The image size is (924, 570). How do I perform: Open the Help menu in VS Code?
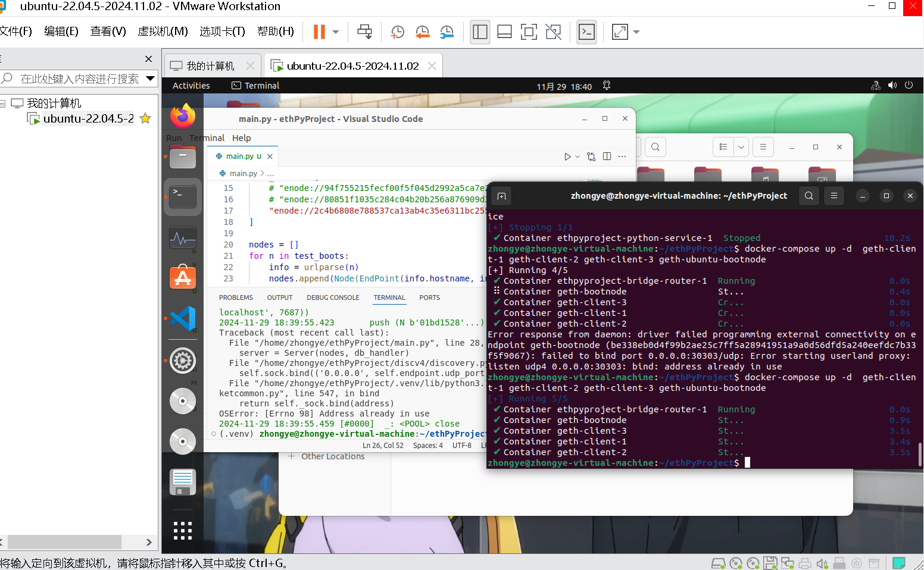pyautogui.click(x=242, y=138)
